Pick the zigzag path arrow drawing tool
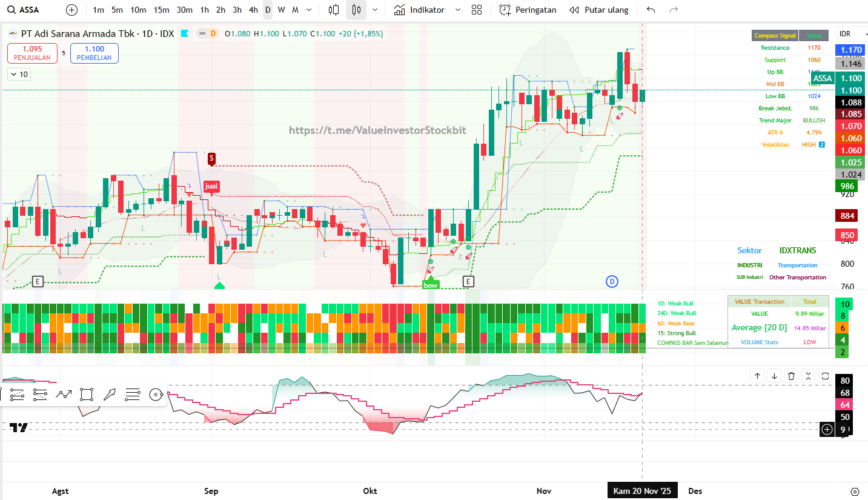 [x=64, y=395]
